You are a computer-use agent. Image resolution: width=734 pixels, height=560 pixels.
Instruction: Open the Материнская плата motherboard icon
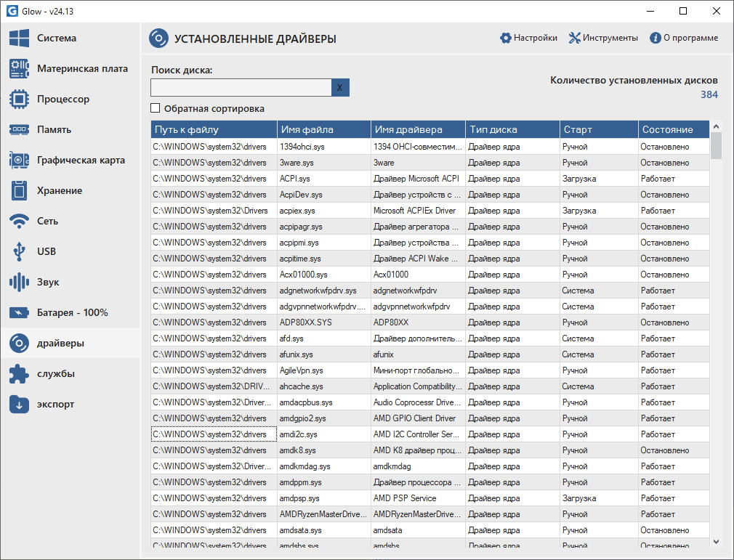click(x=19, y=69)
